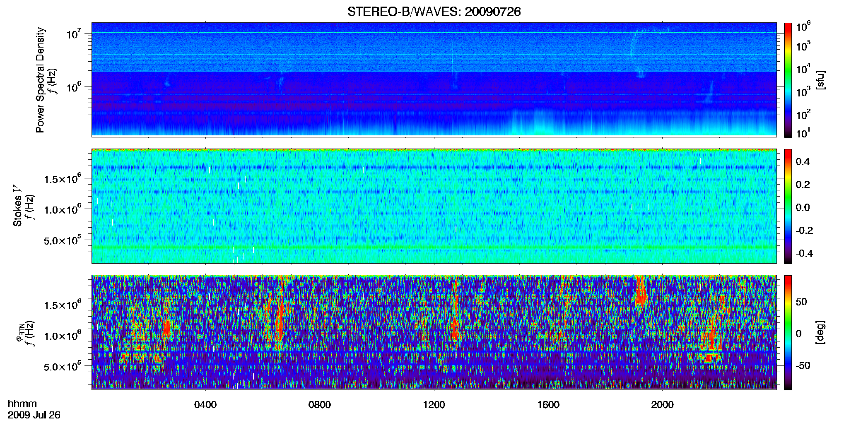Select the [deg] units label
The image size is (868, 447).
point(820,332)
